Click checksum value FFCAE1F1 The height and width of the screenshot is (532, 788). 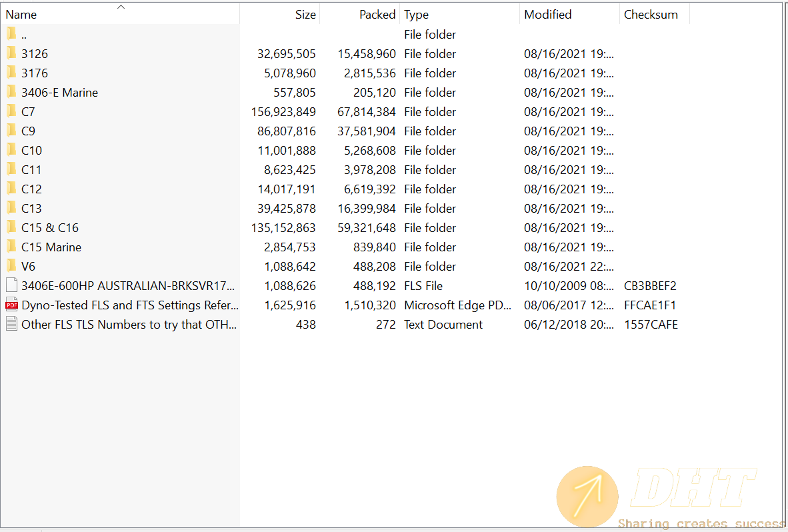(x=651, y=305)
